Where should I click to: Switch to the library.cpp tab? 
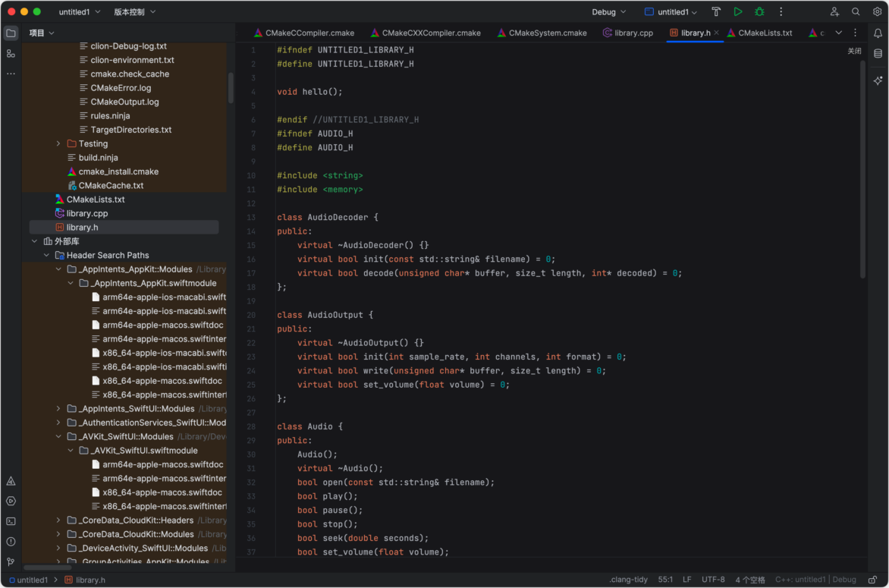627,33
